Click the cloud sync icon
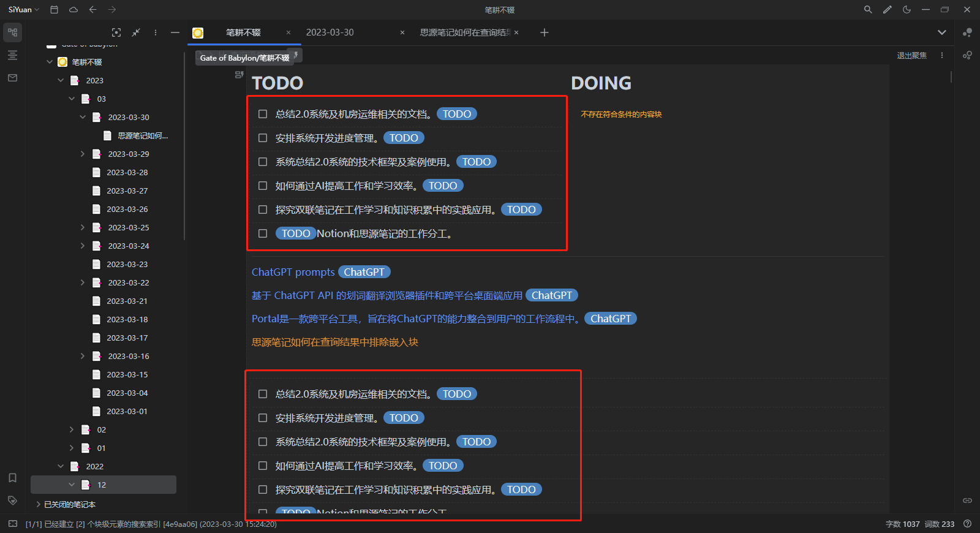Screen dimensions: 980x533 coord(73,10)
